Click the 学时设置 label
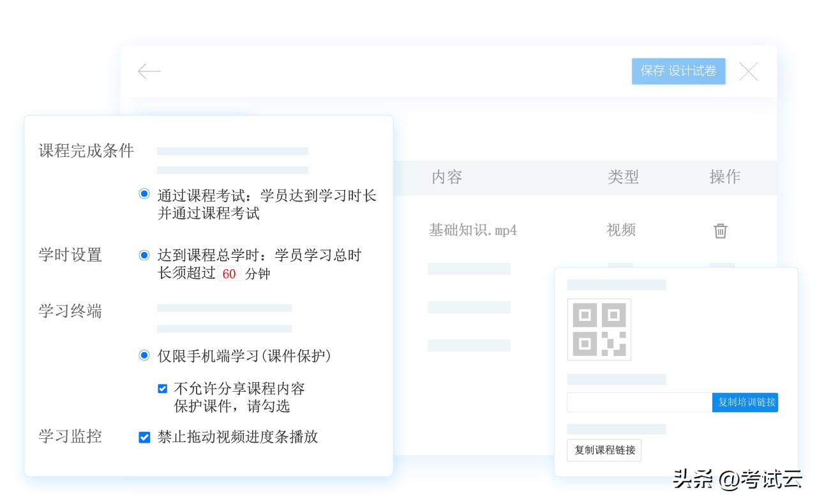The width and height of the screenshot is (817, 504). 70,255
